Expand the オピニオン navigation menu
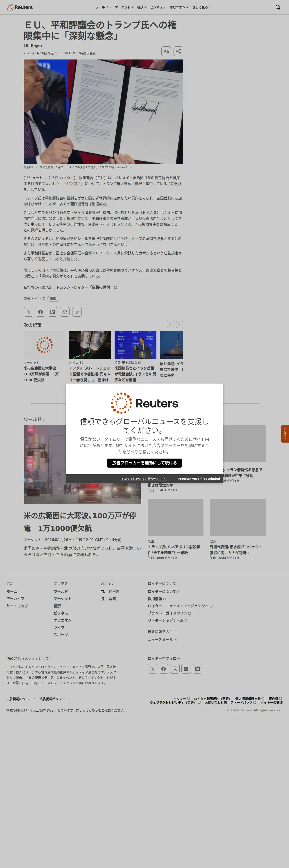This screenshot has height=868, width=289. pos(179,7)
